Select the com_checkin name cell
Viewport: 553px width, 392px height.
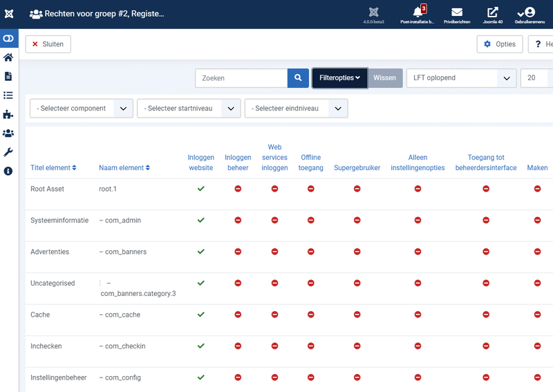click(122, 346)
